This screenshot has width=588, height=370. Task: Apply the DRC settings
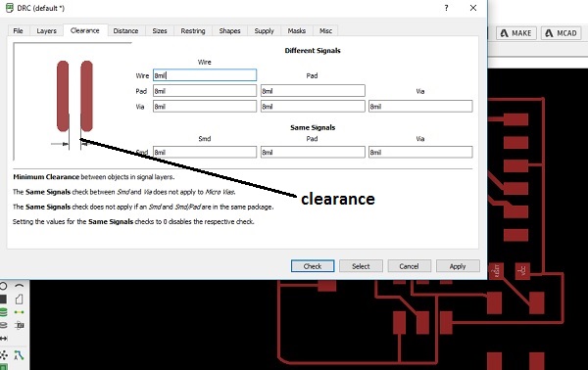tap(458, 266)
